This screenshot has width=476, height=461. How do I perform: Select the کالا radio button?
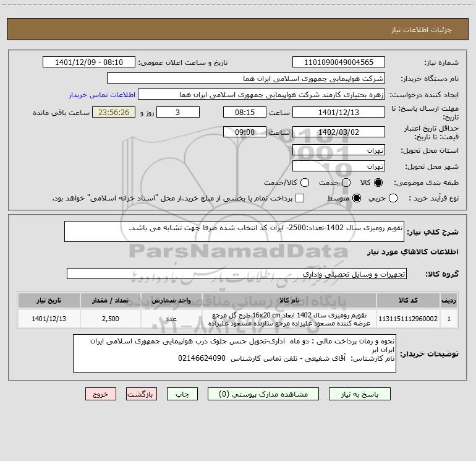378,183
